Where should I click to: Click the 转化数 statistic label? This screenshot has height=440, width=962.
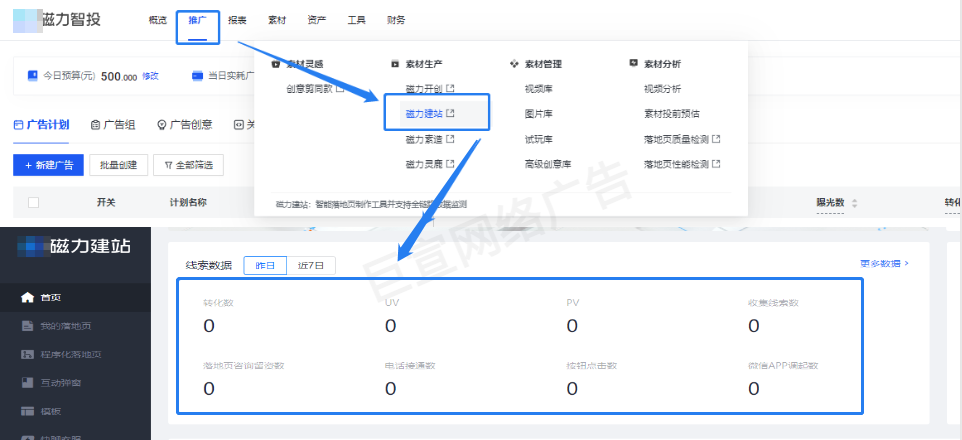[x=218, y=303]
